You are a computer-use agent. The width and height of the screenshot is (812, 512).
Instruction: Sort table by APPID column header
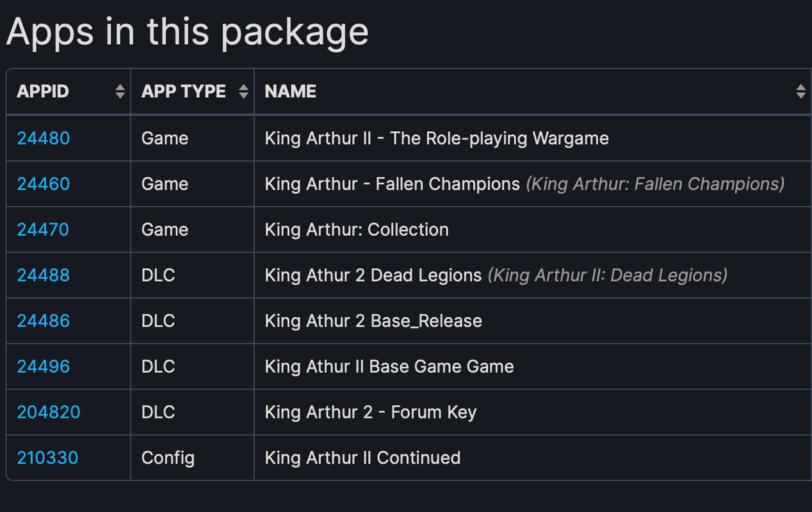coord(43,92)
